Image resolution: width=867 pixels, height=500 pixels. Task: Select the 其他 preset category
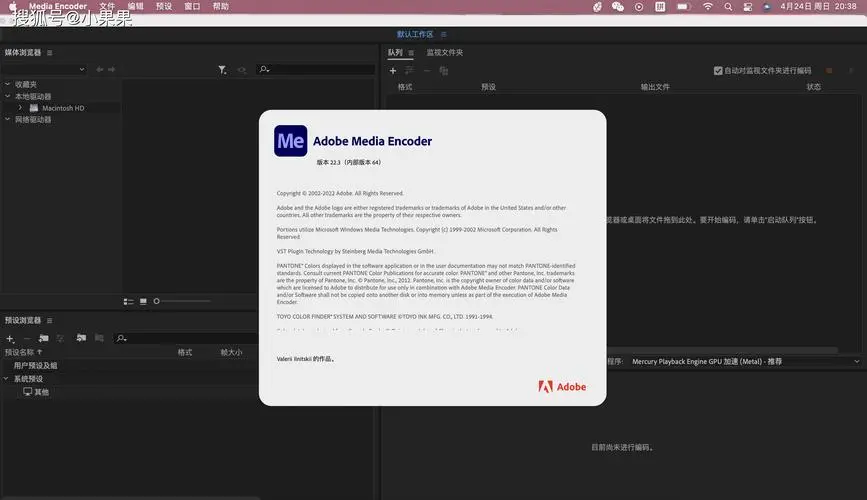click(x=36, y=392)
